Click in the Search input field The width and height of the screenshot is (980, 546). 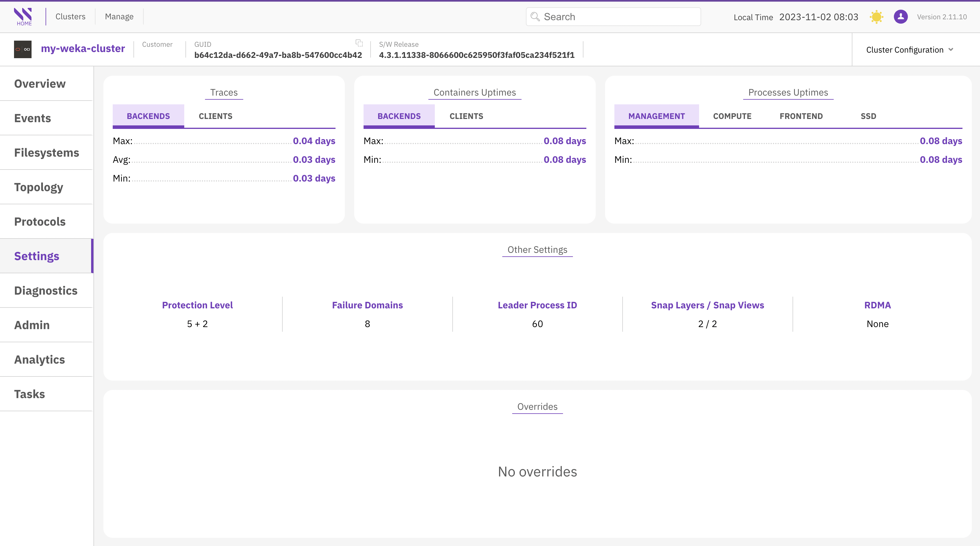point(620,17)
